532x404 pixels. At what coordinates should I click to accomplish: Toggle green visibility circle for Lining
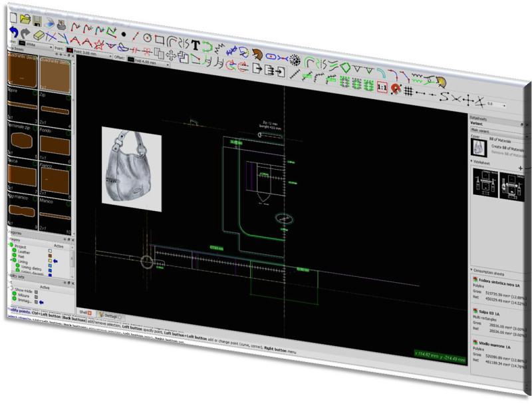[x=15, y=261]
